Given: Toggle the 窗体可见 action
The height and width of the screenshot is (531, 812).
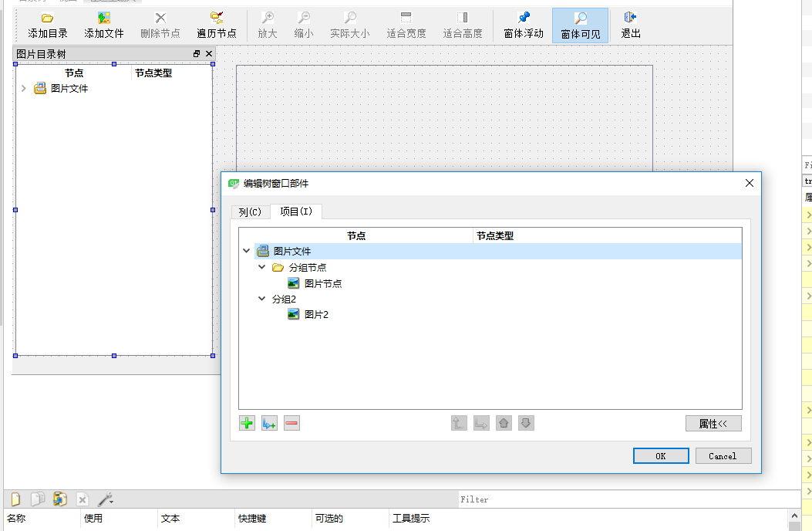Looking at the screenshot, I should pyautogui.click(x=581, y=26).
